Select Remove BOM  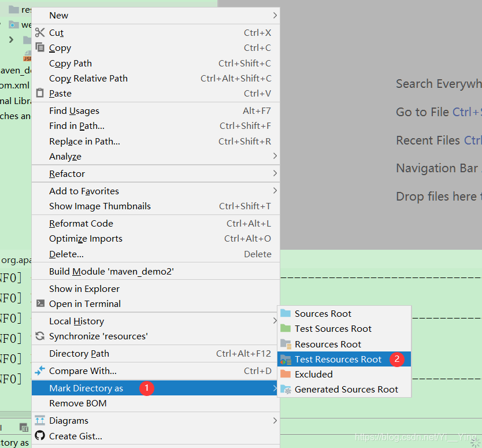click(155, 403)
